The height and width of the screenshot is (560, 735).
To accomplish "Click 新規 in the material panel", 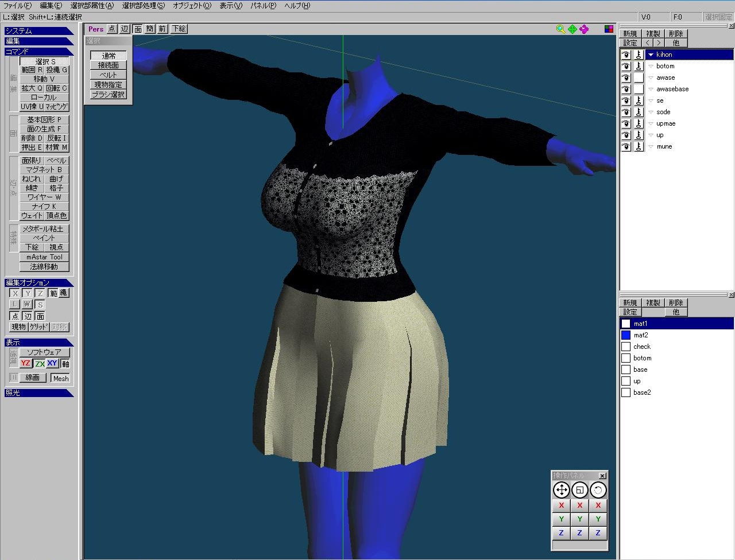I will pyautogui.click(x=630, y=303).
